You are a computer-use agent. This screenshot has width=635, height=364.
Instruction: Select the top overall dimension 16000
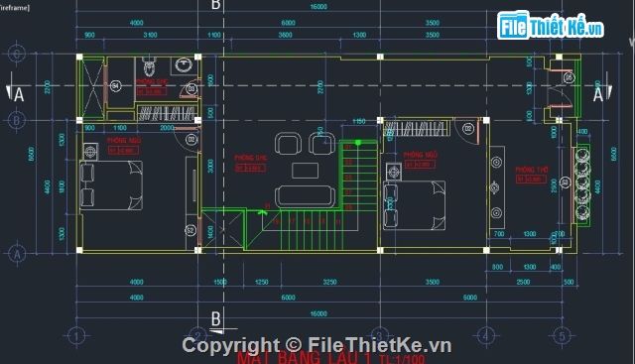coord(318,7)
